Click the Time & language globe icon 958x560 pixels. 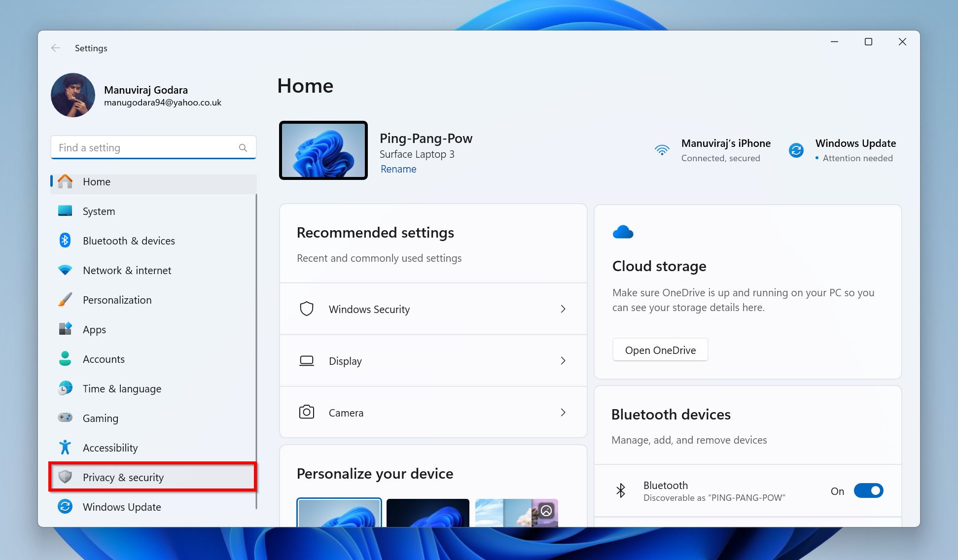pyautogui.click(x=65, y=388)
